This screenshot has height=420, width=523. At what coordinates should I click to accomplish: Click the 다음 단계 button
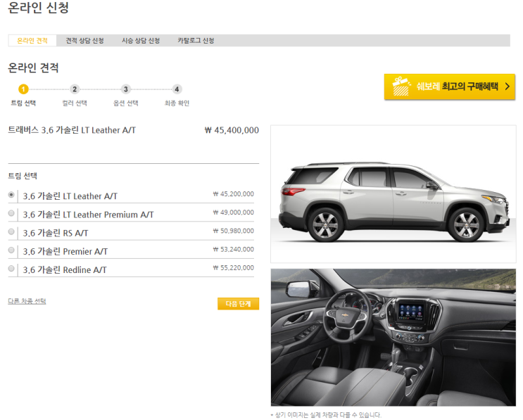point(238,304)
